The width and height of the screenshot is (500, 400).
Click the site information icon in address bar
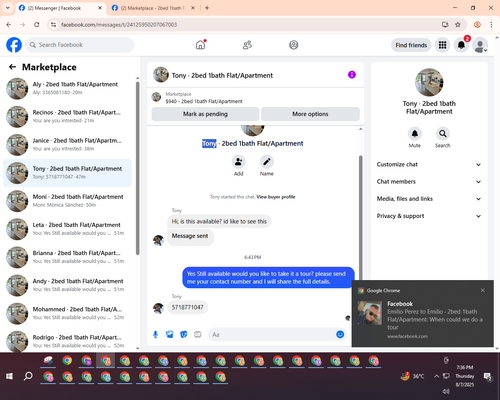(x=53, y=25)
